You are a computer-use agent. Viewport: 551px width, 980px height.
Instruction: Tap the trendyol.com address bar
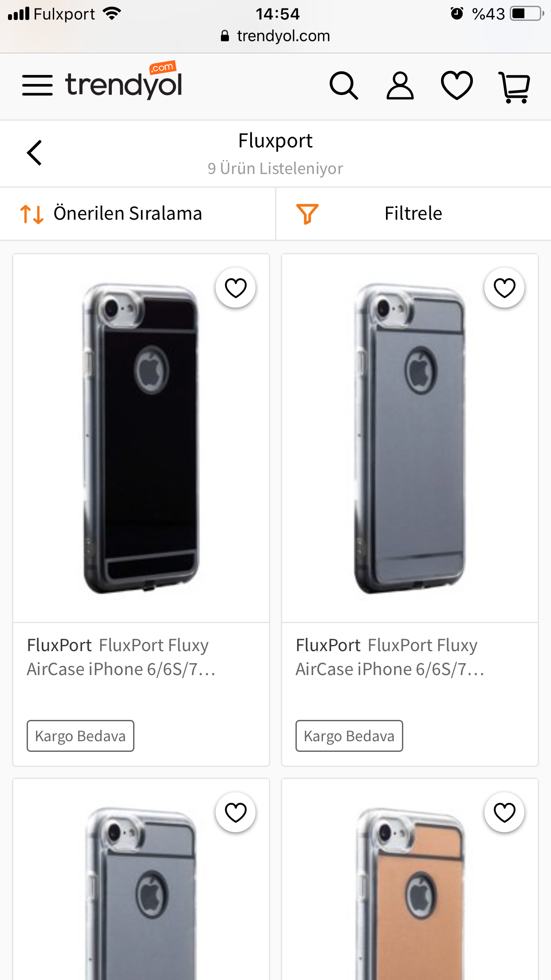pos(275,36)
